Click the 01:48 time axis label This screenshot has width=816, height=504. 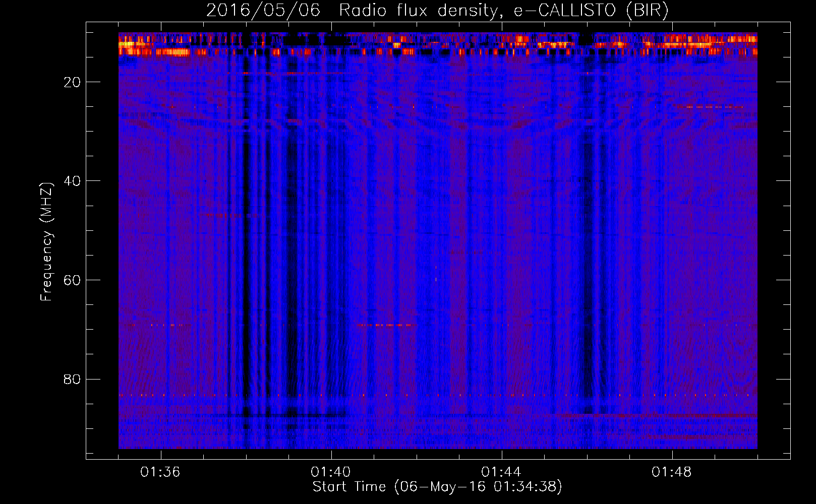[x=672, y=472]
